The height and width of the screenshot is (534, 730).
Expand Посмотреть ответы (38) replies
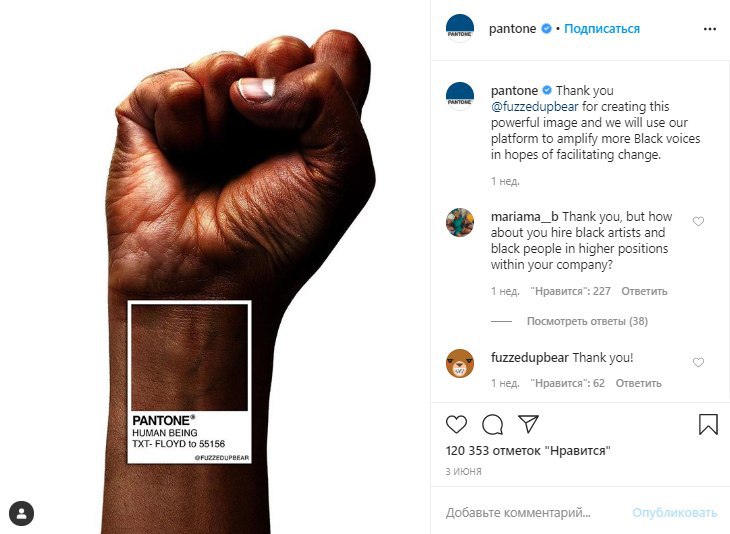click(587, 321)
